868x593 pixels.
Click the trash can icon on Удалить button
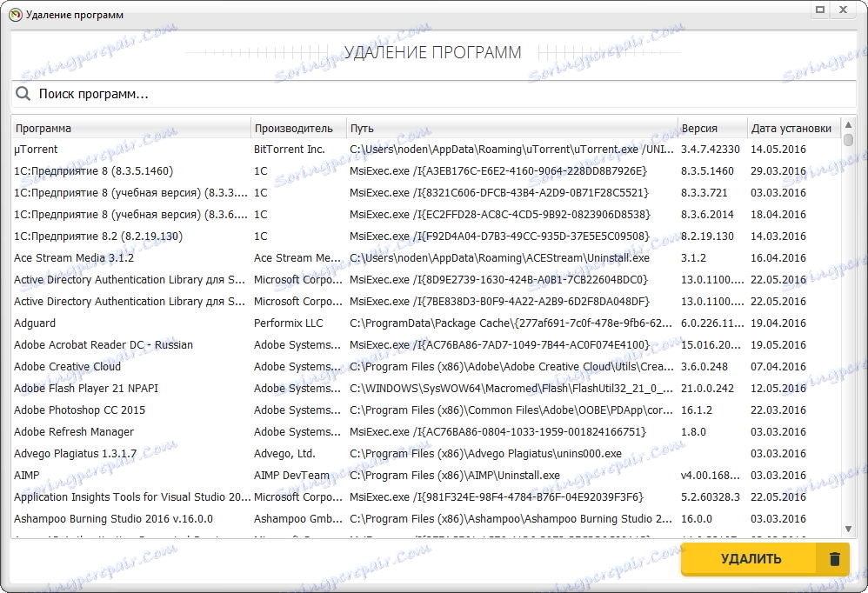[x=835, y=559]
